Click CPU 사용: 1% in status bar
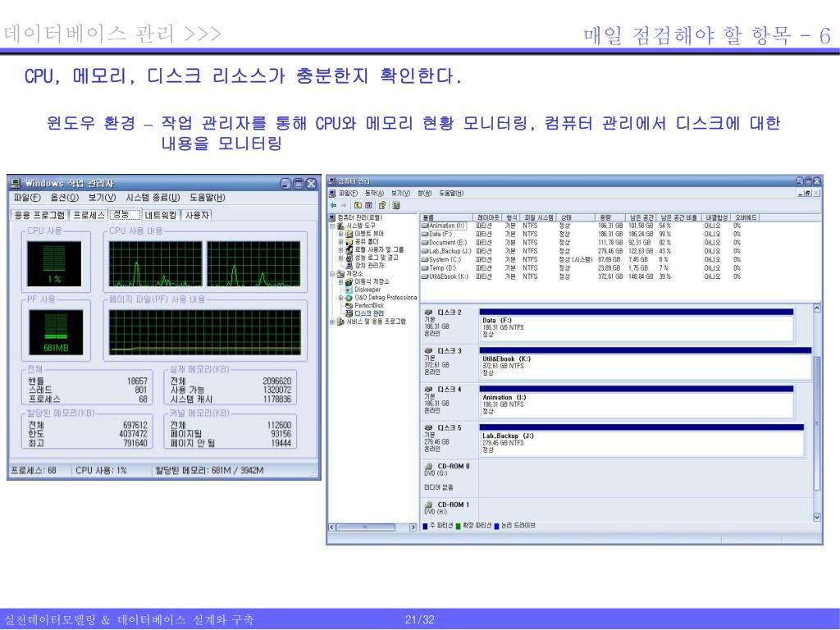The width and height of the screenshot is (840, 630). pyautogui.click(x=101, y=471)
